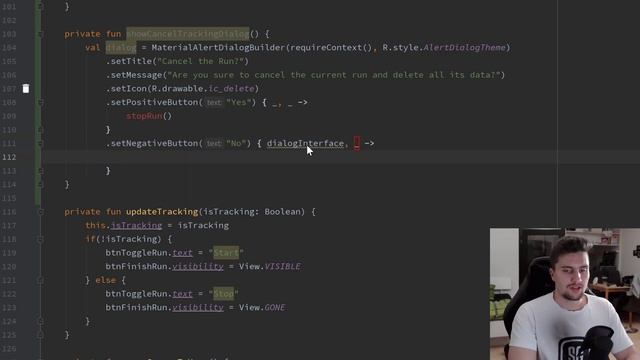The width and height of the screenshot is (640, 360).
Task: Click the "Stop" string literal
Action: [x=223, y=294]
